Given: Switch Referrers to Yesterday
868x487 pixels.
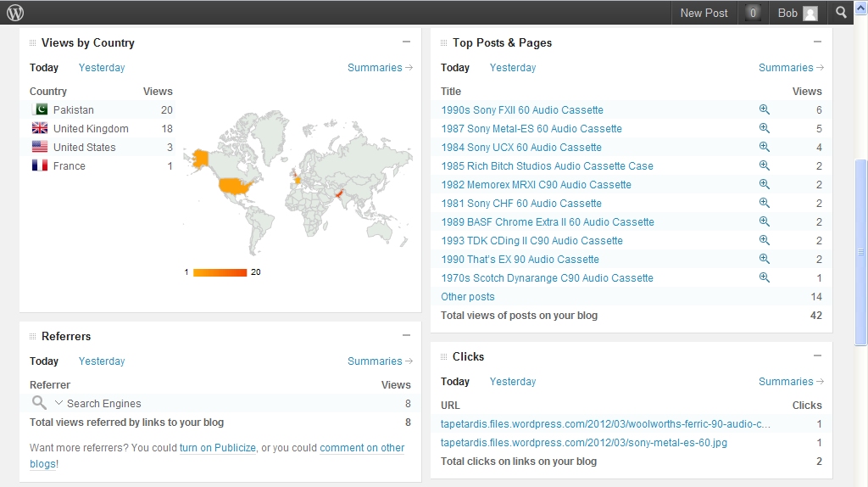Looking at the screenshot, I should 102,361.
